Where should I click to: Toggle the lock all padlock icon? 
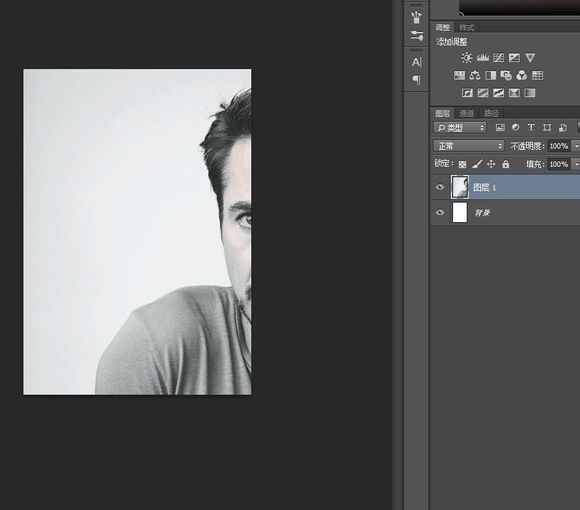[x=505, y=164]
